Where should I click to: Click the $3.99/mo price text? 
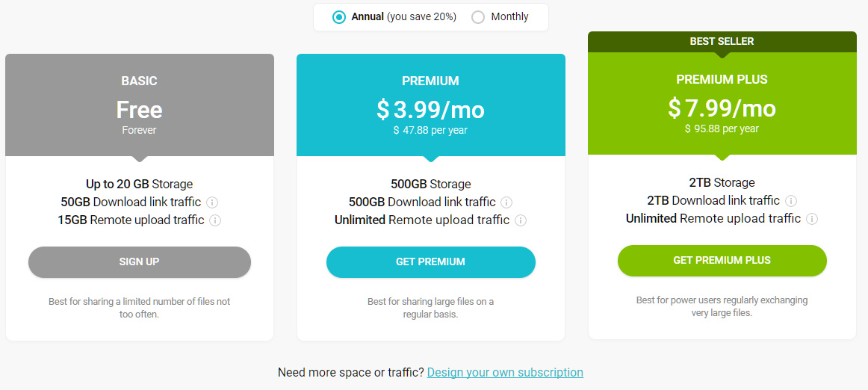(x=430, y=110)
